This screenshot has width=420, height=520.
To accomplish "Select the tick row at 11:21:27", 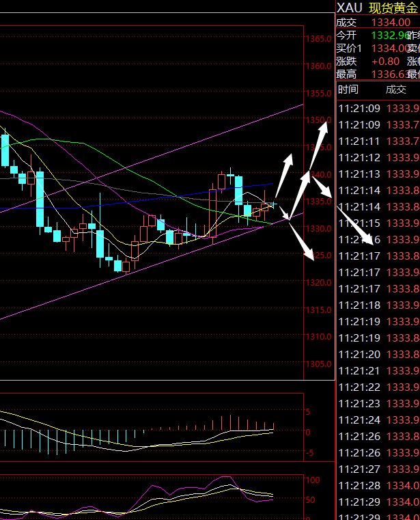I will [378, 469].
